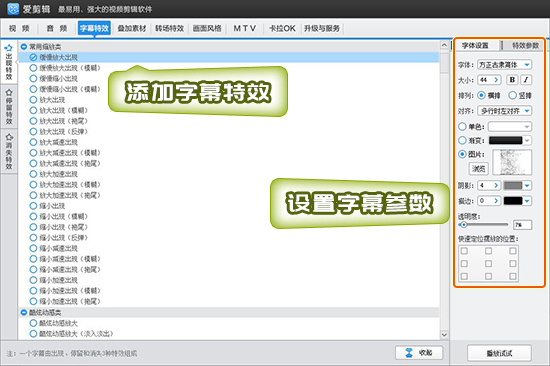Collapse the 常用缩放类 category
Screen dimensions: 550x366
[x=24, y=46]
